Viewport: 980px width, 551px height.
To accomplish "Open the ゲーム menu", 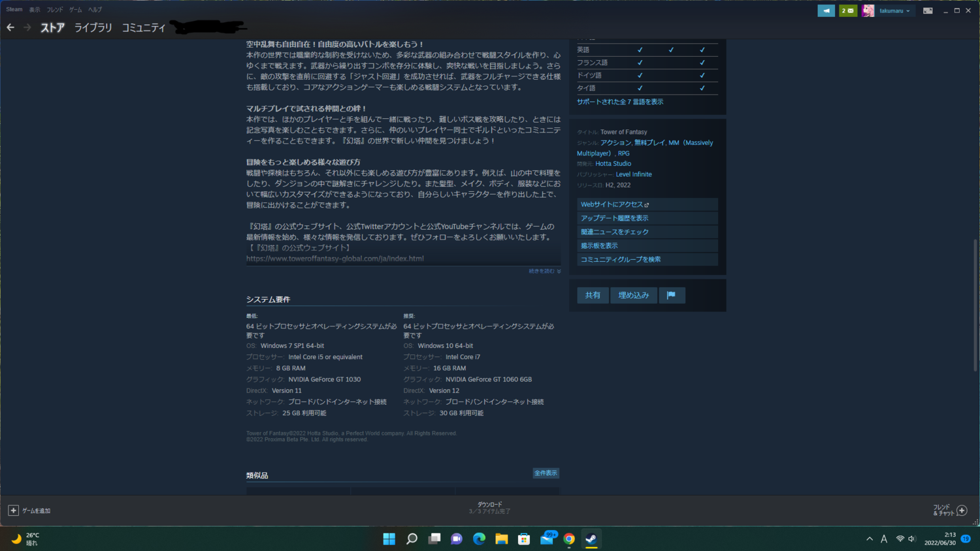I will point(76,10).
